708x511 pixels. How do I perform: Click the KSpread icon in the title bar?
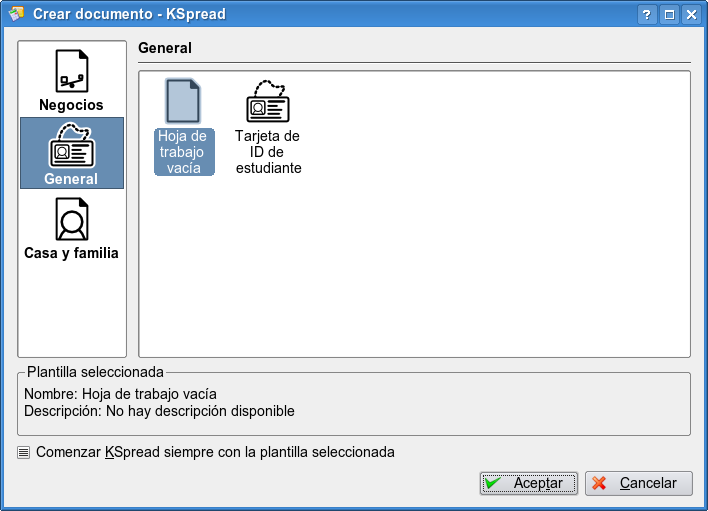[16, 14]
